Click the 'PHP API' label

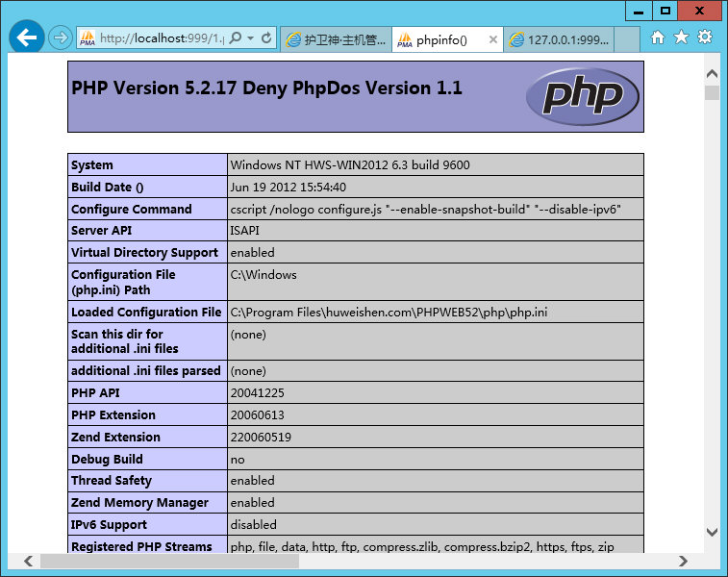tap(95, 393)
